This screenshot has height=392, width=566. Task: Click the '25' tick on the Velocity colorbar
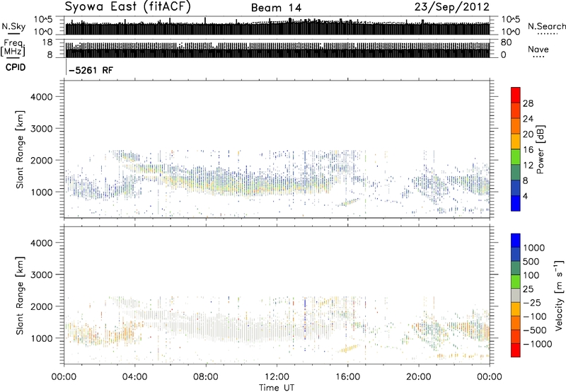(x=528, y=289)
